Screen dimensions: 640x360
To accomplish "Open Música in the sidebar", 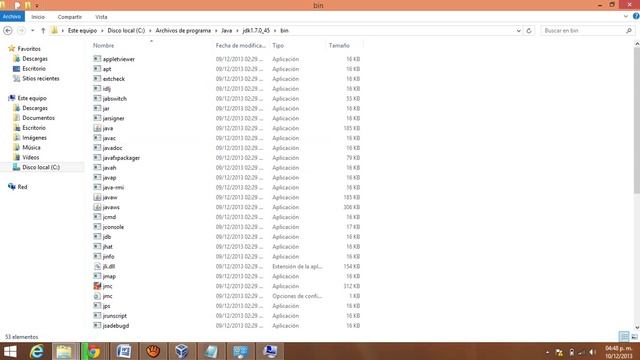I will (x=31, y=147).
